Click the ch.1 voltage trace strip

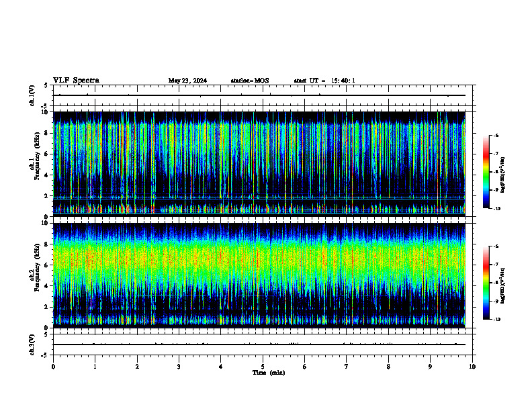[263, 95]
